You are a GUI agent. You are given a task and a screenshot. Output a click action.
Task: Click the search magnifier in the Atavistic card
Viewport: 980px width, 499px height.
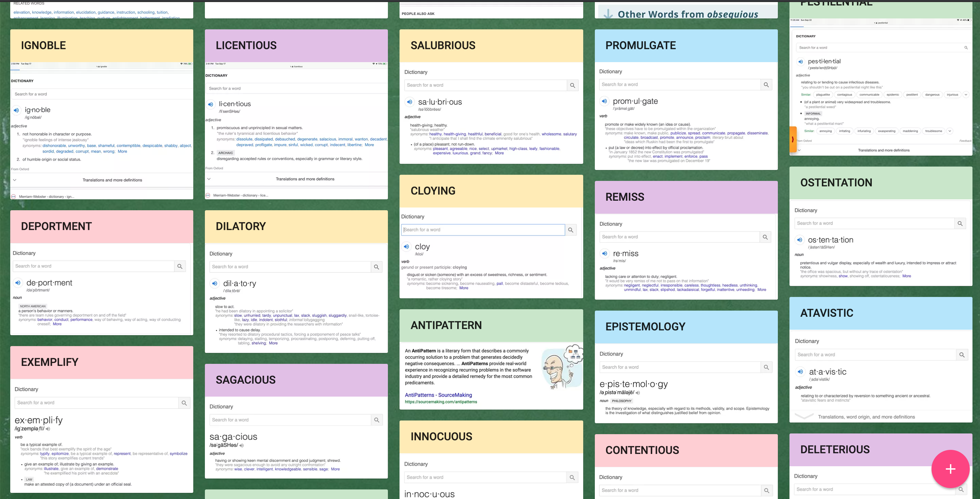[962, 355]
